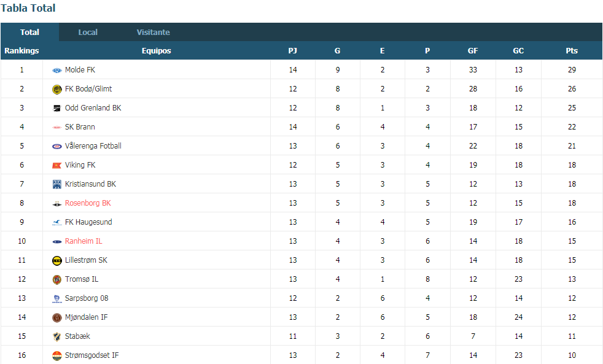The image size is (603, 364).
Task: Select the Total tab
Action: (29, 33)
